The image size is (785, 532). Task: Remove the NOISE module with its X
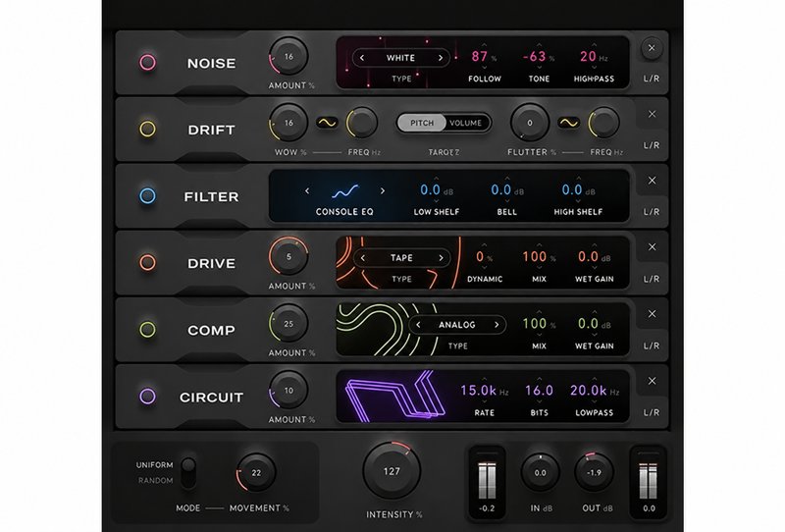(652, 48)
